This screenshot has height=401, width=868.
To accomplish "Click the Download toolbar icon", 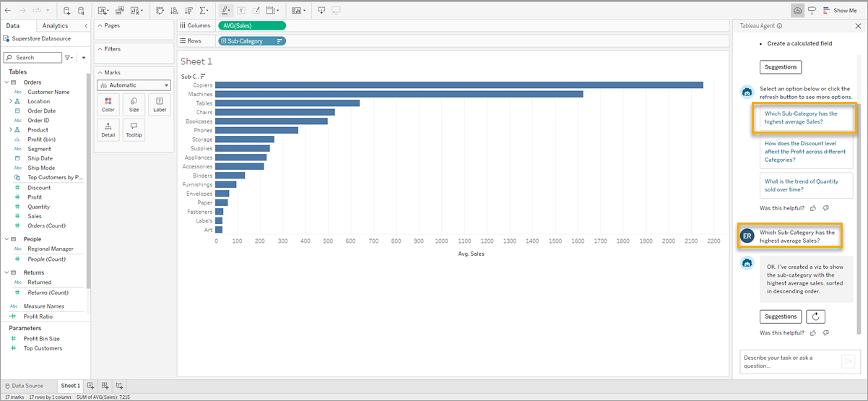I will point(321,11).
